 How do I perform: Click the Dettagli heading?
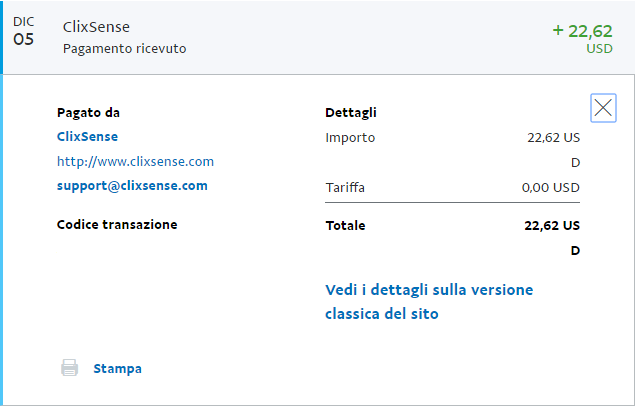351,113
